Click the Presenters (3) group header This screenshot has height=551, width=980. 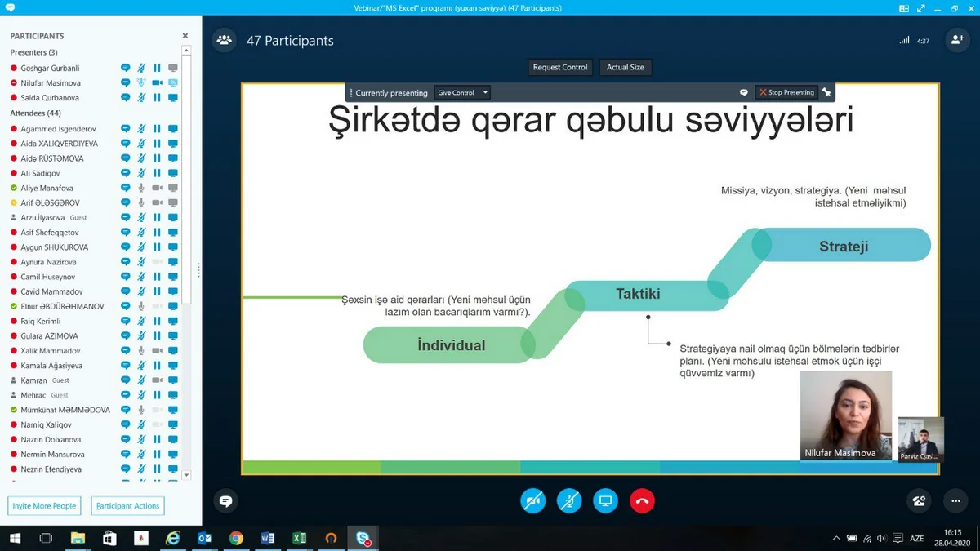point(33,52)
